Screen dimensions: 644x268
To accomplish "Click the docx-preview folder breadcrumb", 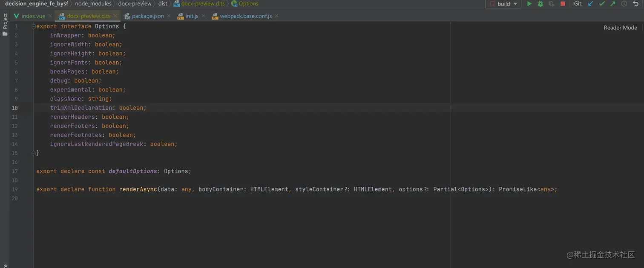I will (x=135, y=4).
